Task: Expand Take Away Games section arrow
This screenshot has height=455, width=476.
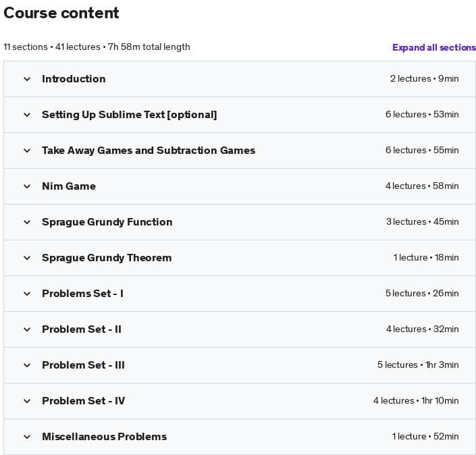Action: pos(27,151)
